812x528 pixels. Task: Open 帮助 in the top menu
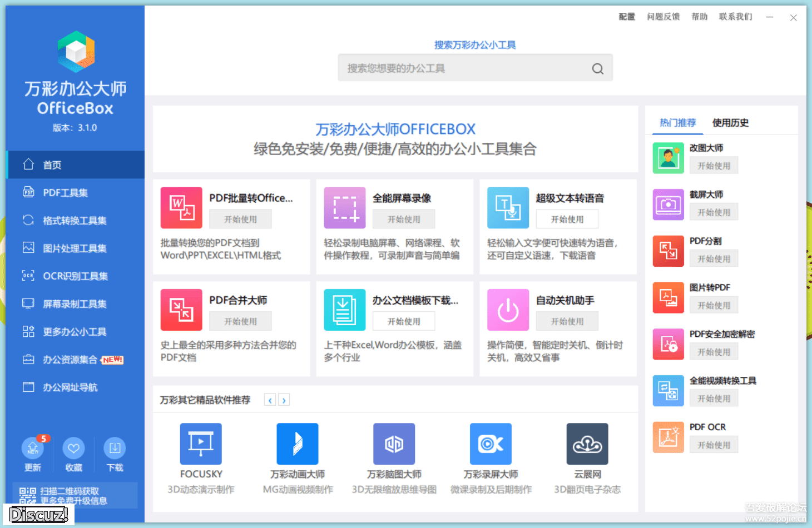[699, 17]
